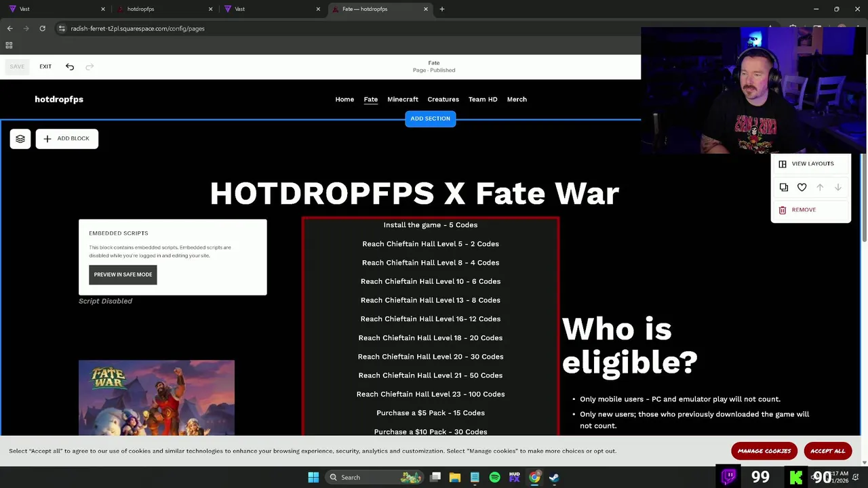Open Steam from the taskbar

coord(554,477)
